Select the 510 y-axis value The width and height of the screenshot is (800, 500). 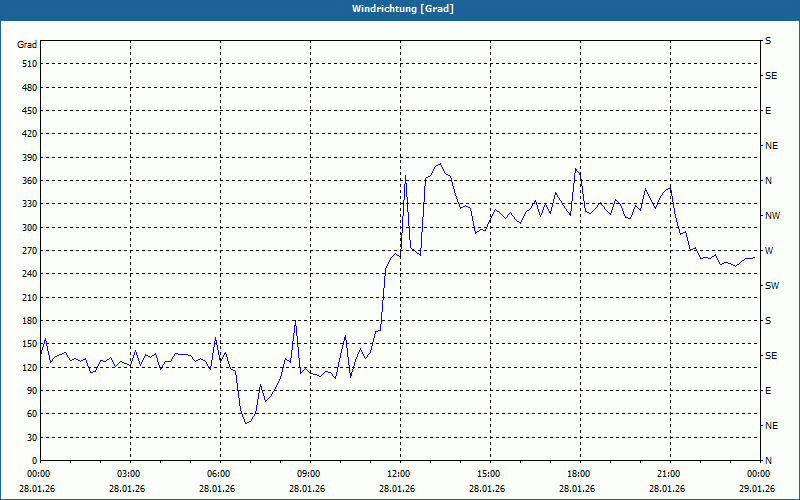(30, 64)
